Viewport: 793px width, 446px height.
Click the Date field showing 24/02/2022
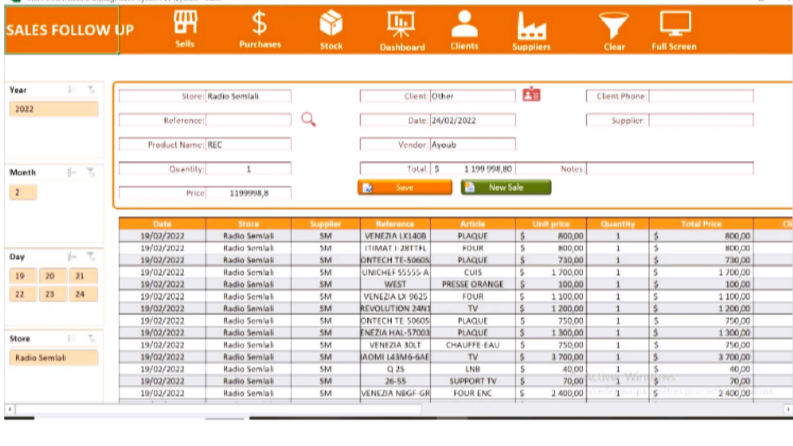(x=472, y=120)
